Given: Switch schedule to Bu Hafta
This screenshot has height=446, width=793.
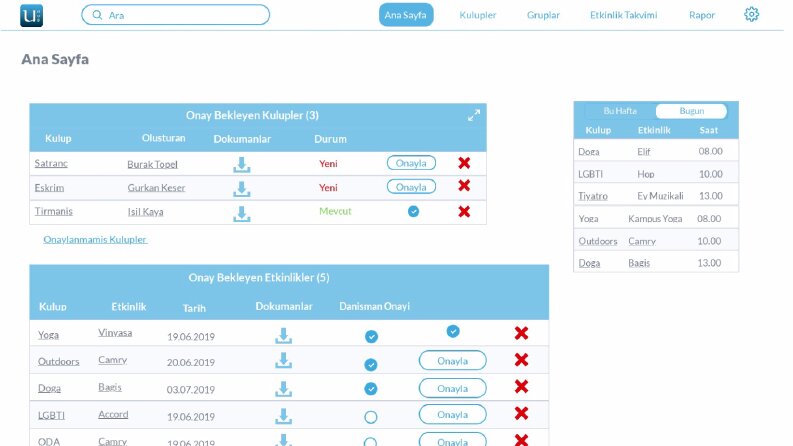Looking at the screenshot, I should [620, 111].
